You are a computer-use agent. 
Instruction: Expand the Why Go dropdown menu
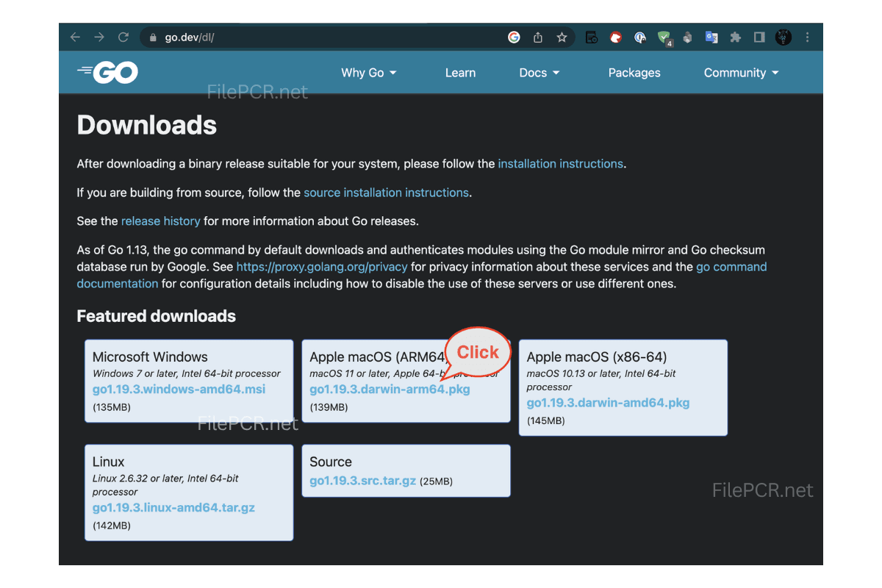pos(369,73)
